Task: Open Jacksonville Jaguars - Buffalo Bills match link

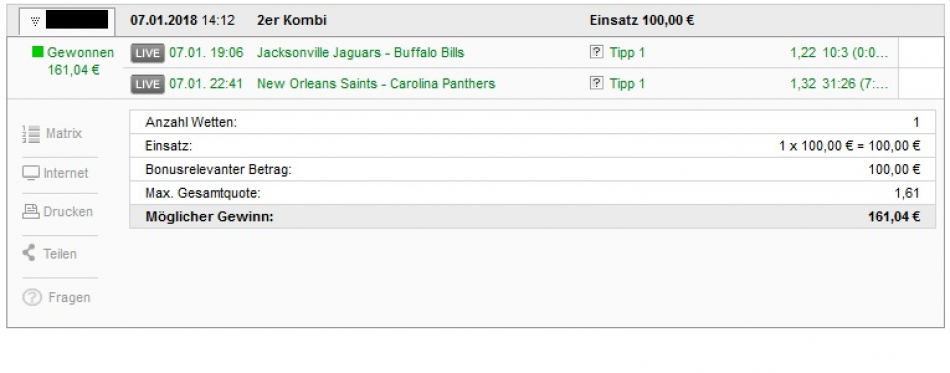Action: tap(360, 53)
